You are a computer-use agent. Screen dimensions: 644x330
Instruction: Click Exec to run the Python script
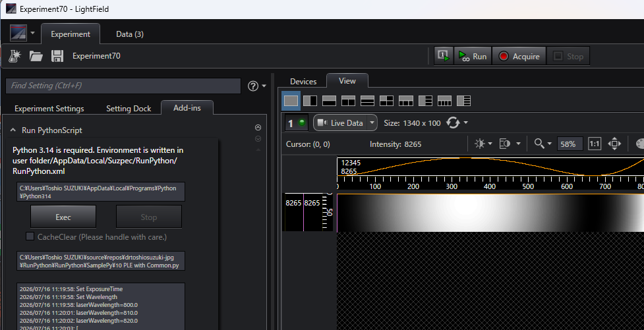(63, 217)
